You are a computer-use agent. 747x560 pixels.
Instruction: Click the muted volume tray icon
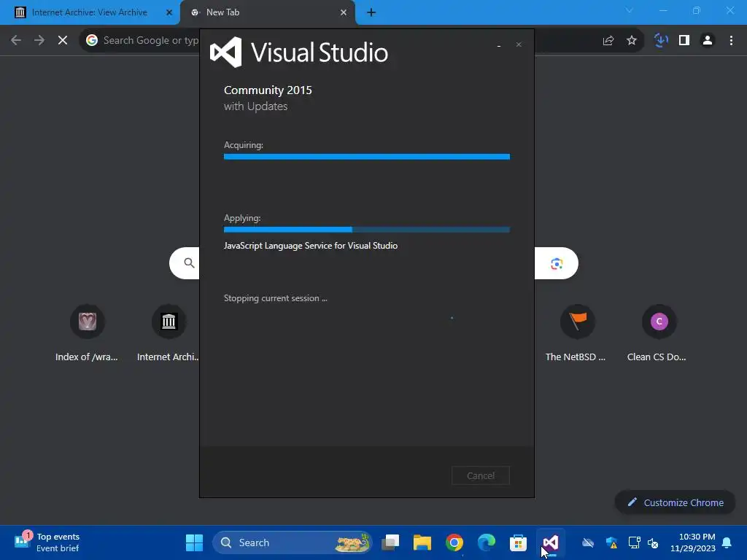pyautogui.click(x=653, y=542)
